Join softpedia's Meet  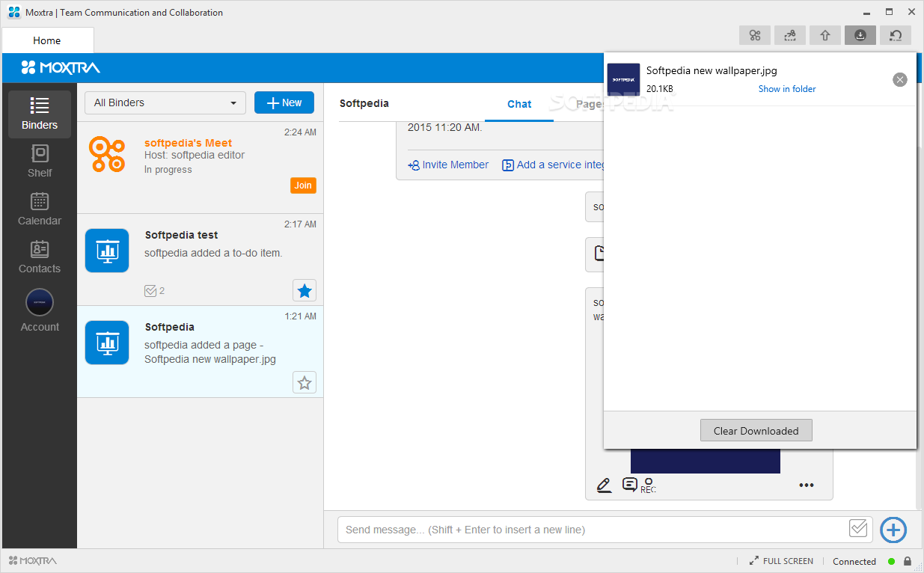pyautogui.click(x=303, y=186)
